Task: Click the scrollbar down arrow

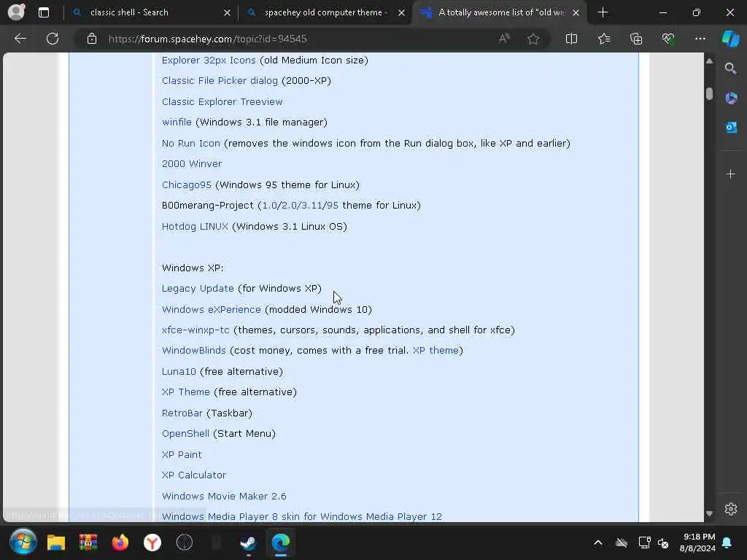Action: [709, 513]
